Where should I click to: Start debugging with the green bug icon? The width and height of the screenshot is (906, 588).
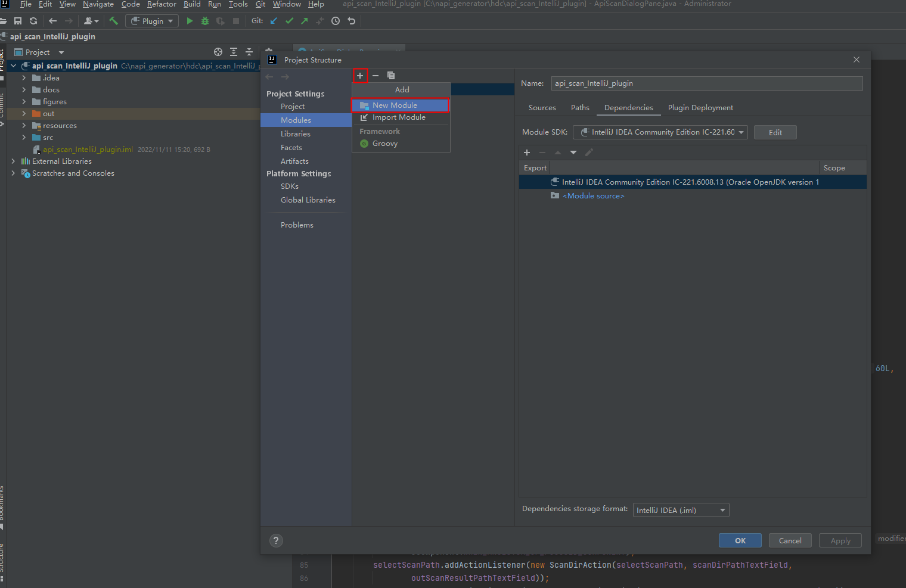[x=205, y=21]
